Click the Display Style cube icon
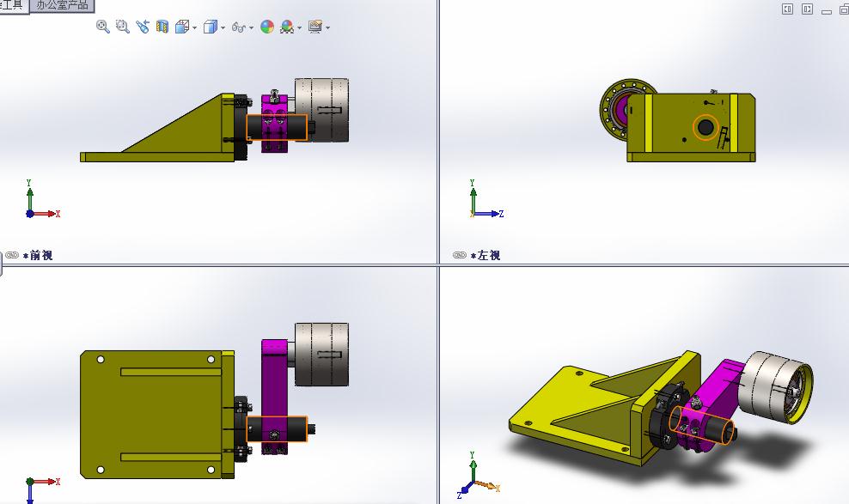 (210, 27)
